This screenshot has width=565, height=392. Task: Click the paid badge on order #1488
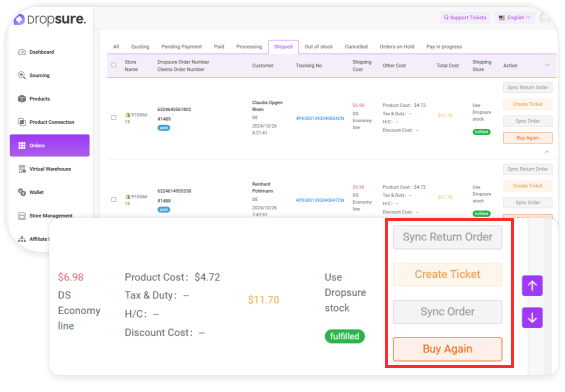[x=164, y=209]
